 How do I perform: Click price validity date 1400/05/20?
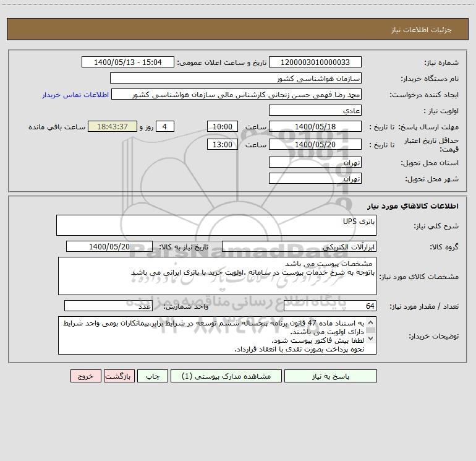click(x=315, y=144)
